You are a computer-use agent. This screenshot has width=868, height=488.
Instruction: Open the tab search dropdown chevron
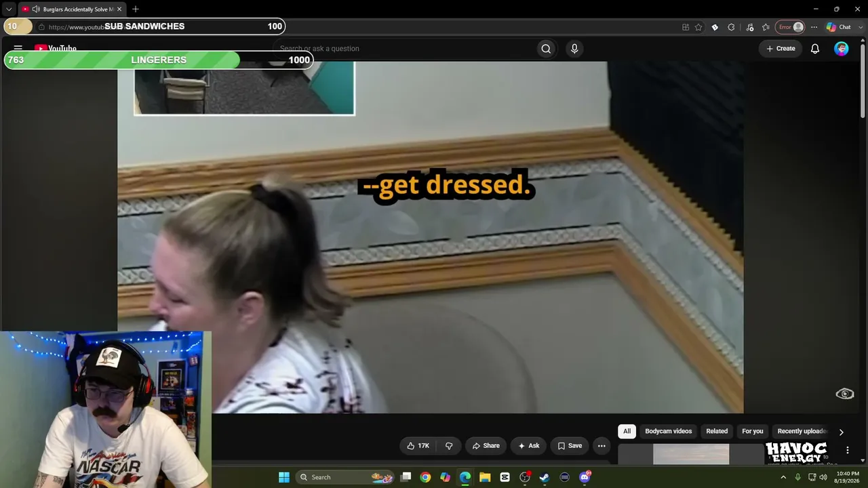tap(9, 9)
